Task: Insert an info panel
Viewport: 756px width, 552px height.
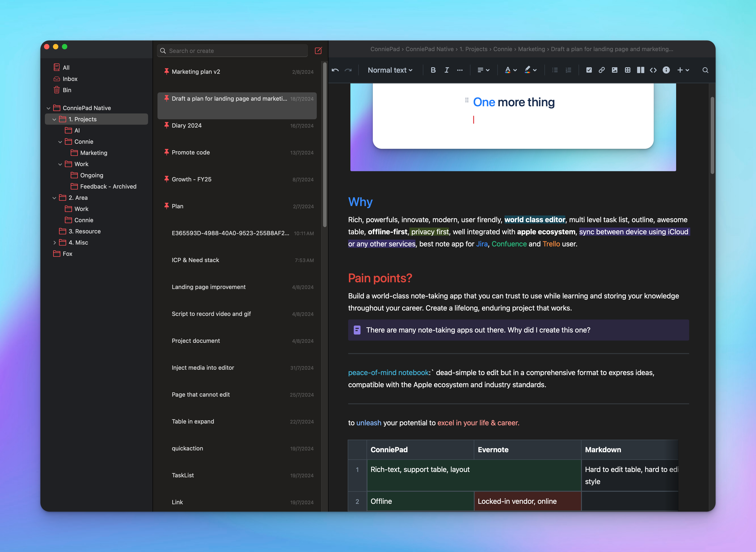Action: pos(666,70)
